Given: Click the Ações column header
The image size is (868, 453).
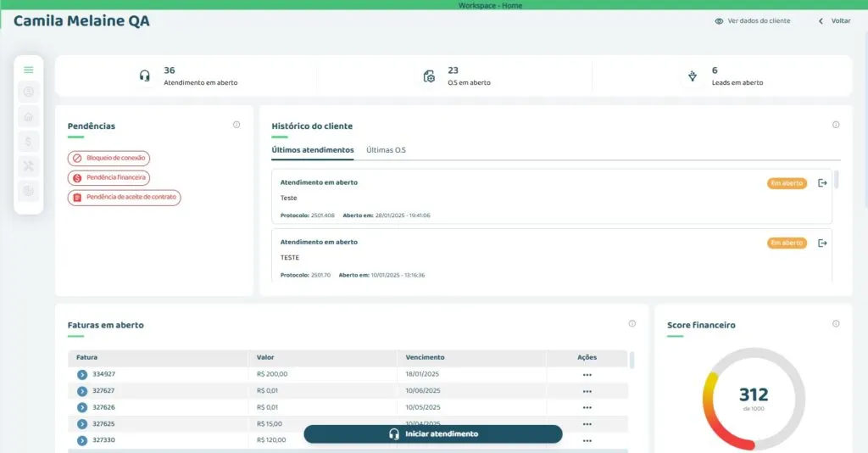Looking at the screenshot, I should 587,357.
